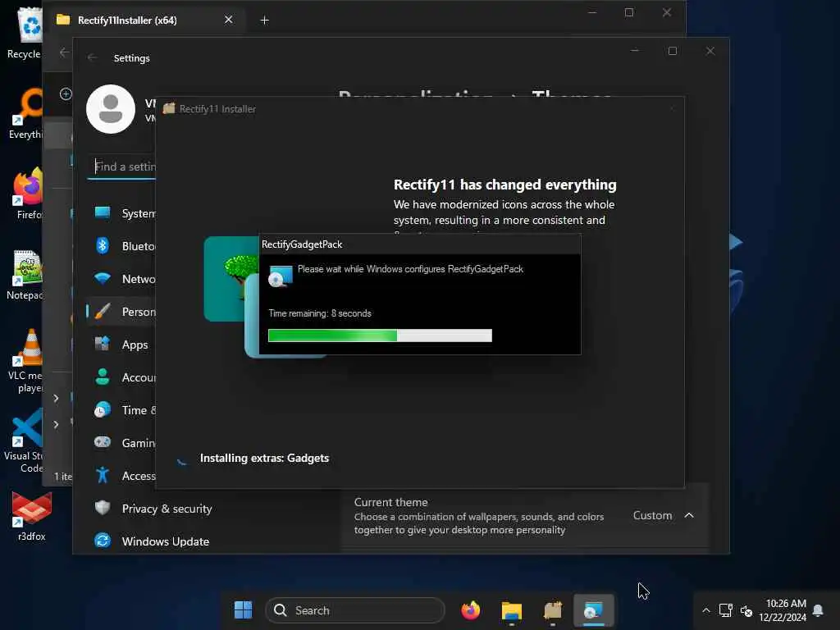Click the Network Wi-Fi icon in Settings
This screenshot has width=840, height=630.
click(102, 279)
